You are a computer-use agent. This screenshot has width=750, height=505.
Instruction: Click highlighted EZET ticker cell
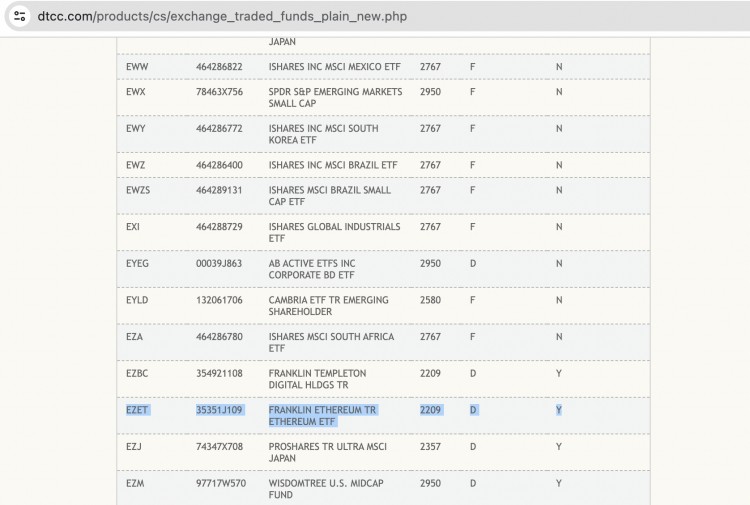[x=137, y=410]
